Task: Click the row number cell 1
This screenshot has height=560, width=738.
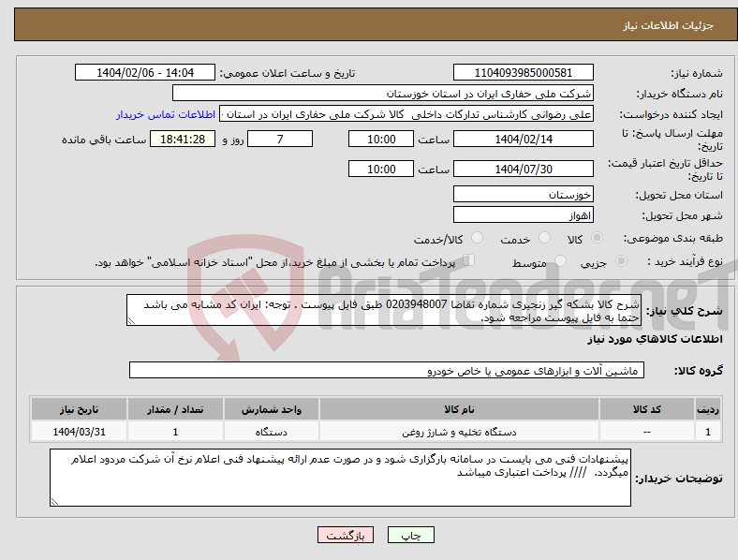Action: pos(708,432)
